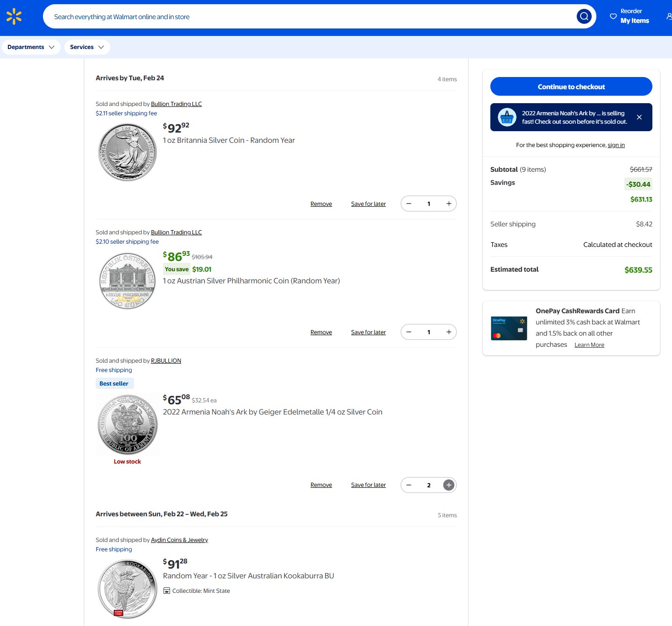Click the blue search magnifier button
The image size is (672, 626).
[x=584, y=17]
